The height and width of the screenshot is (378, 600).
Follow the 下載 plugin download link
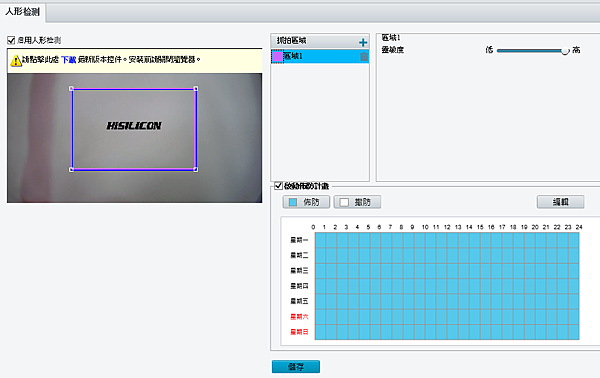click(68, 60)
